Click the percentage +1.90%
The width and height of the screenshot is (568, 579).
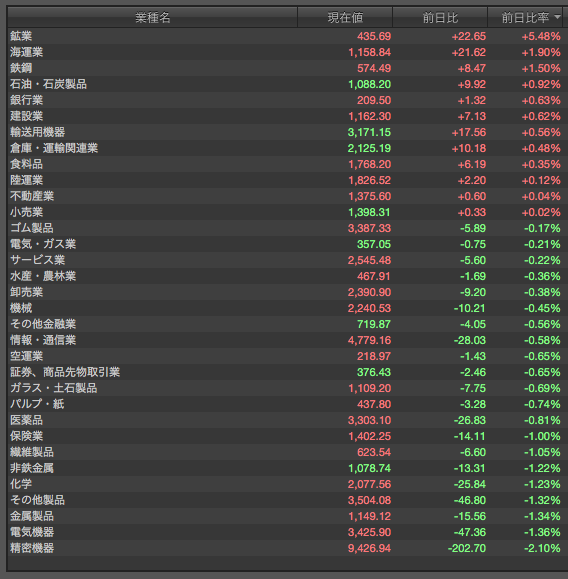[541, 52]
